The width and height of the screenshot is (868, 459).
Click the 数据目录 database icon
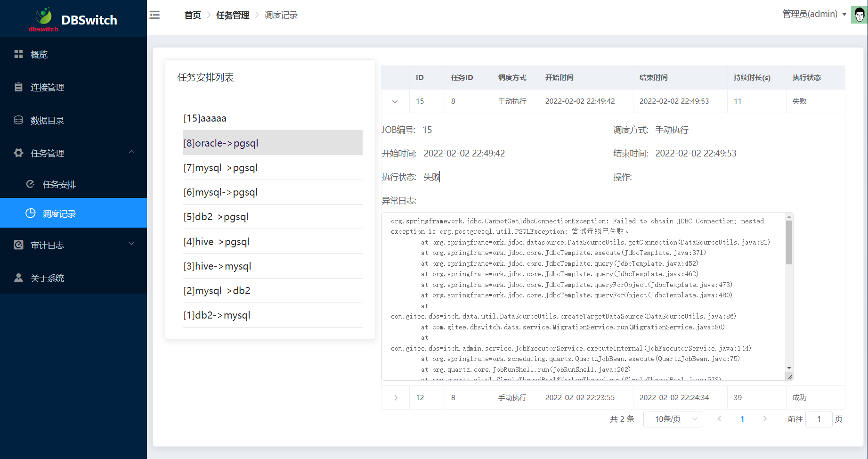(x=18, y=120)
